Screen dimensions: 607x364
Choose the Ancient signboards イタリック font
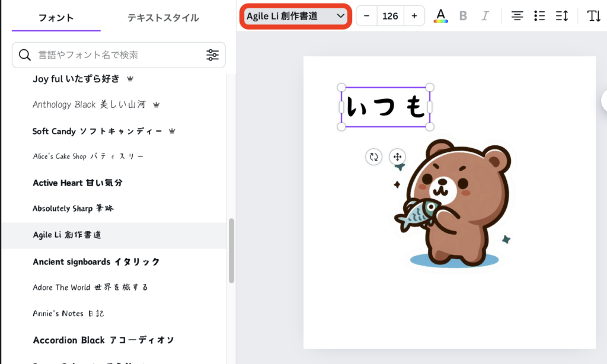[x=96, y=261]
